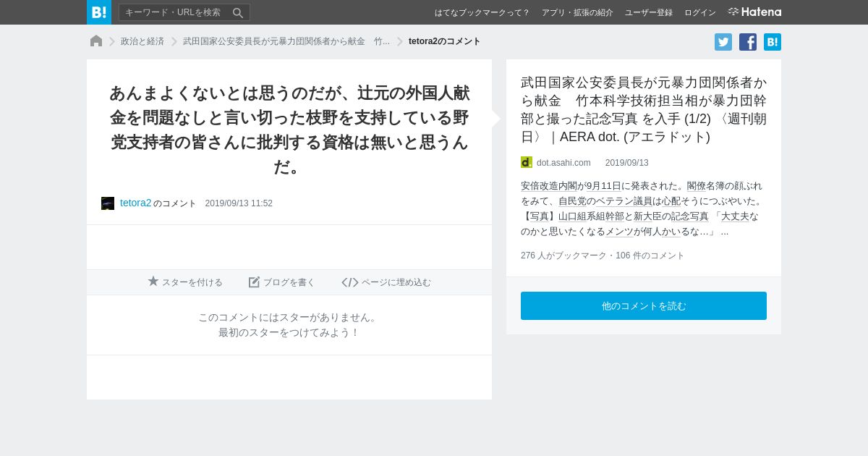Click the comment headline text
Viewport: 868px width, 456px height.
[289, 130]
